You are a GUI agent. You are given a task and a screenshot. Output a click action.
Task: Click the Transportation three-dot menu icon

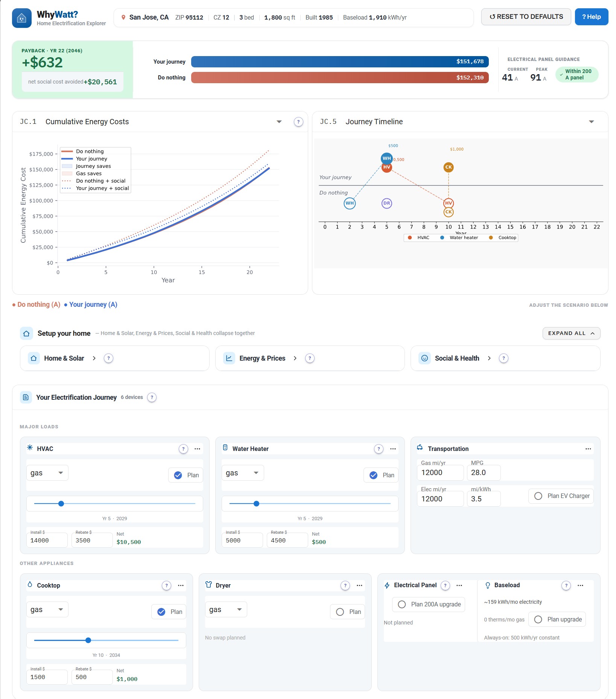tap(588, 449)
